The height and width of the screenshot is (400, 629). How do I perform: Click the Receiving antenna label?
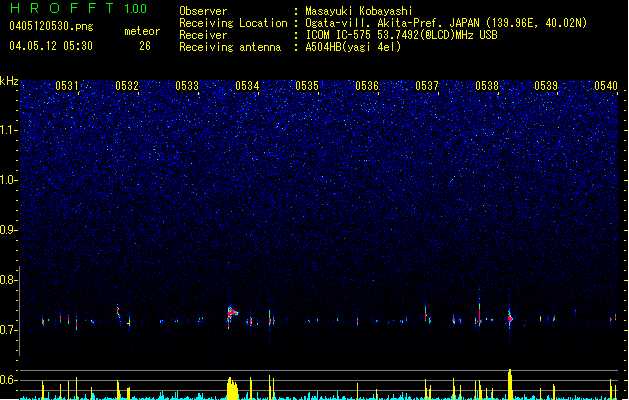[230, 47]
